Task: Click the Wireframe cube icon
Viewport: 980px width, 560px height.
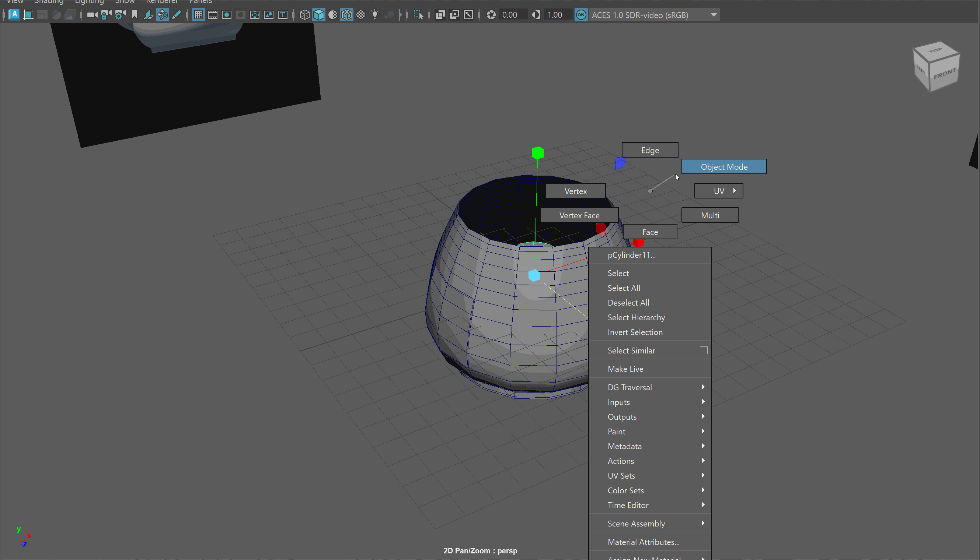Action: point(304,15)
